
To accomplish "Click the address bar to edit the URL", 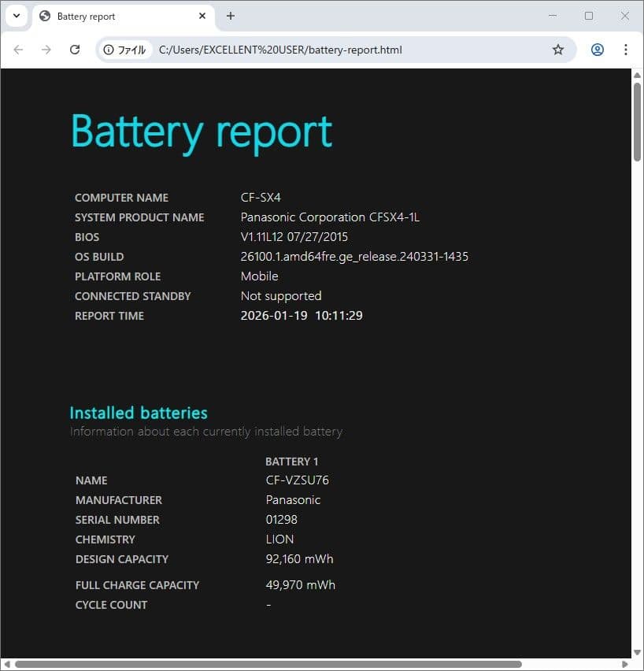I will point(315,49).
